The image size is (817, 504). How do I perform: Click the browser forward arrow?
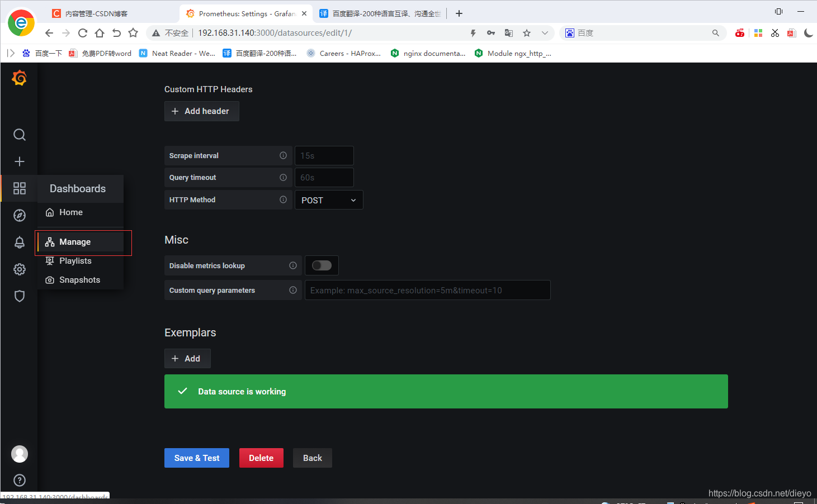pos(66,33)
